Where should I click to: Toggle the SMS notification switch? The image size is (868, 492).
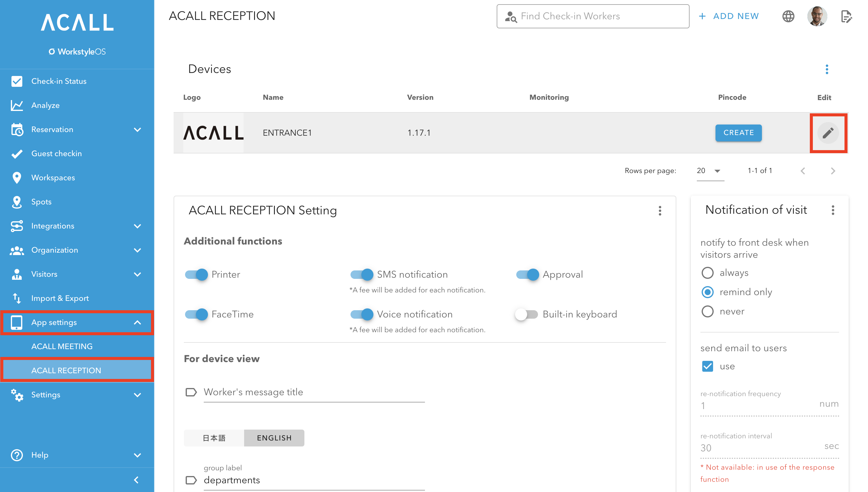[362, 274]
